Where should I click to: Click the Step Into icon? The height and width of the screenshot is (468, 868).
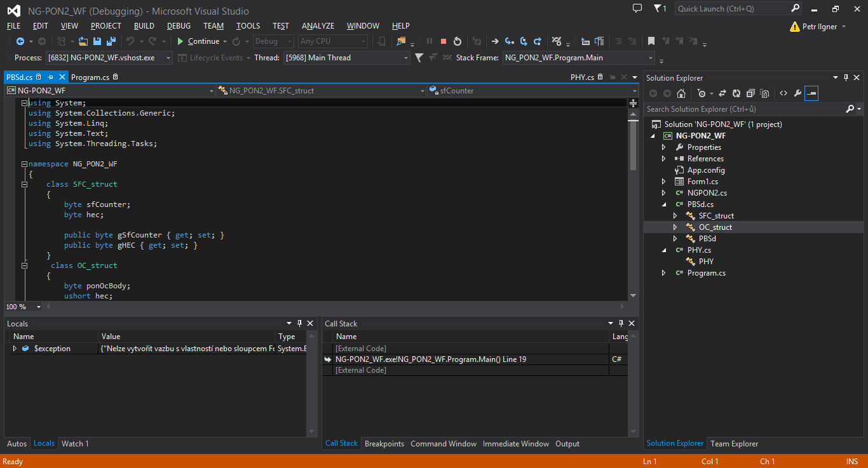click(x=509, y=41)
